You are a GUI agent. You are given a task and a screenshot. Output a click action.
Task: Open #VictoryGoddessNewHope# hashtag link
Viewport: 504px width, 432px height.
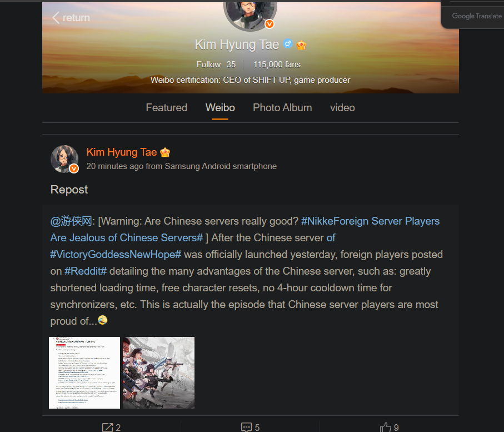click(116, 255)
